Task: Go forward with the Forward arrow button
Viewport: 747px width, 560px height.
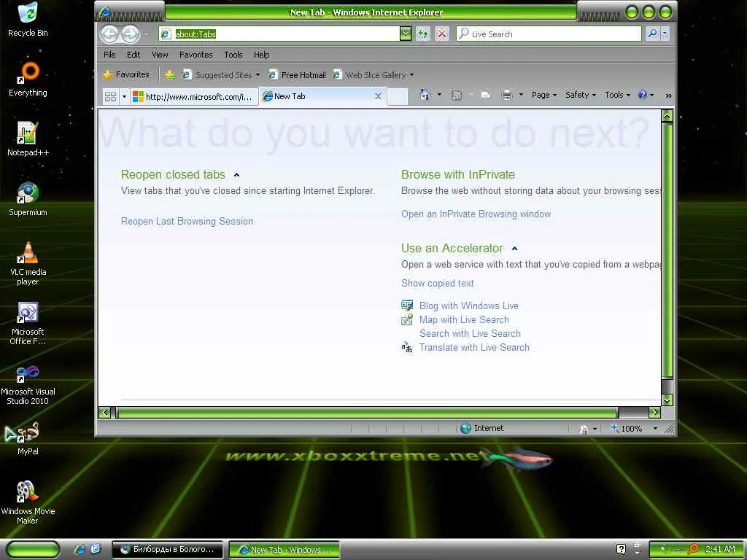Action: coord(130,34)
